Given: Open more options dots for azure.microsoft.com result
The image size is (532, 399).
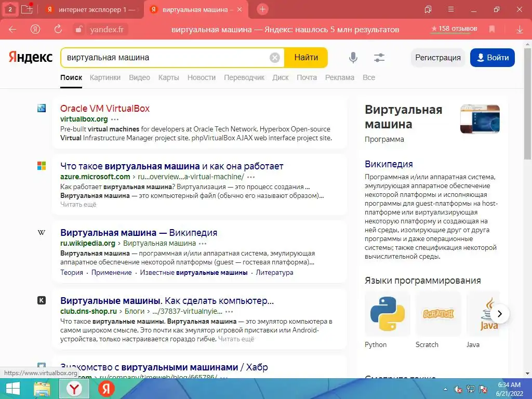Looking at the screenshot, I should pos(251,177).
